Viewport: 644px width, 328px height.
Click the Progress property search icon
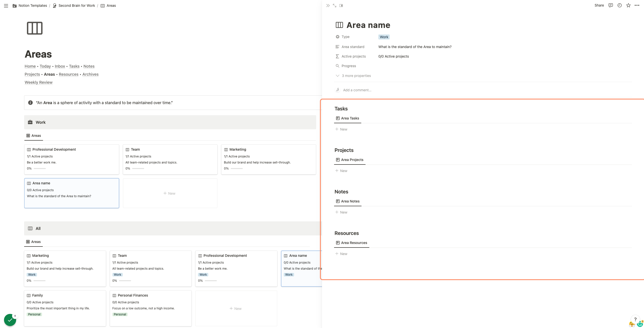[338, 66]
